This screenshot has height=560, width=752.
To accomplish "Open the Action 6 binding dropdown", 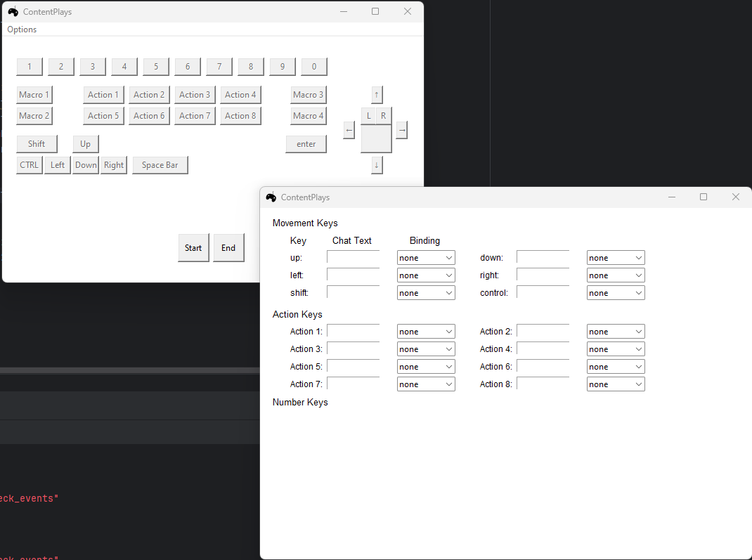I will (x=616, y=367).
